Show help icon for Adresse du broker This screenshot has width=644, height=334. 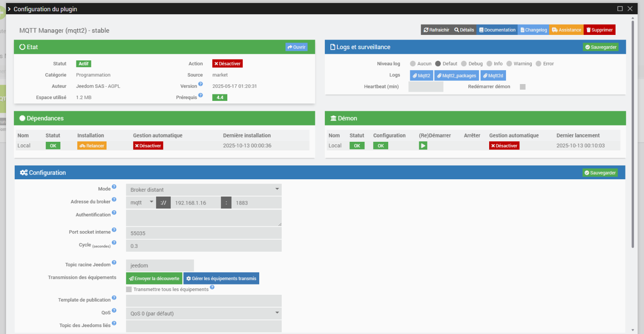[x=114, y=200]
